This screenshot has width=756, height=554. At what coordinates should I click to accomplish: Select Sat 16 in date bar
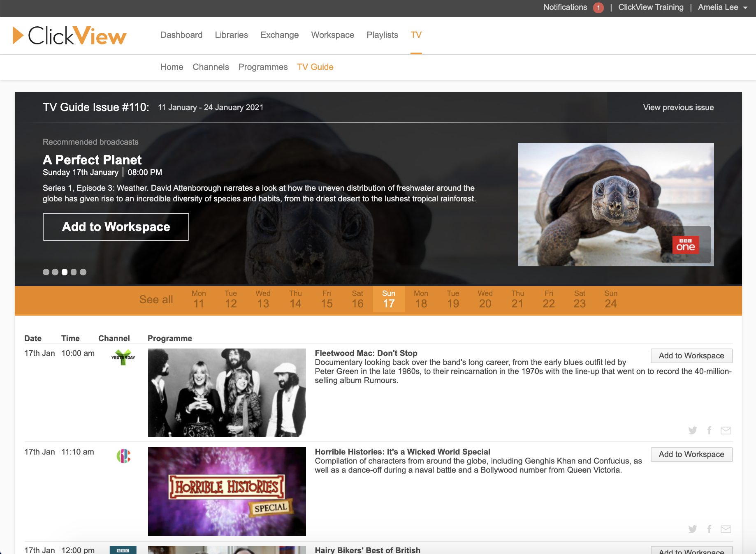coord(357,299)
